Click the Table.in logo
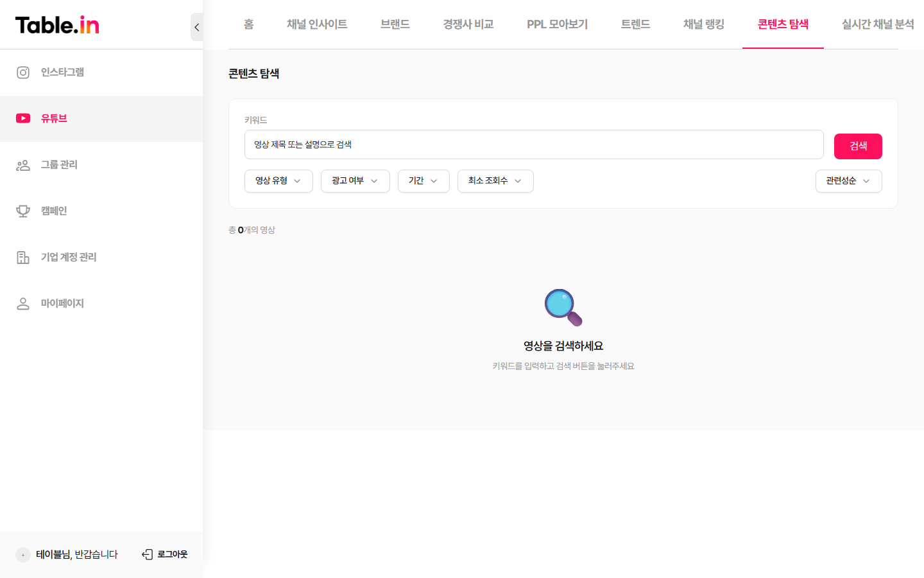Viewport: 924px width, 578px height. point(56,24)
